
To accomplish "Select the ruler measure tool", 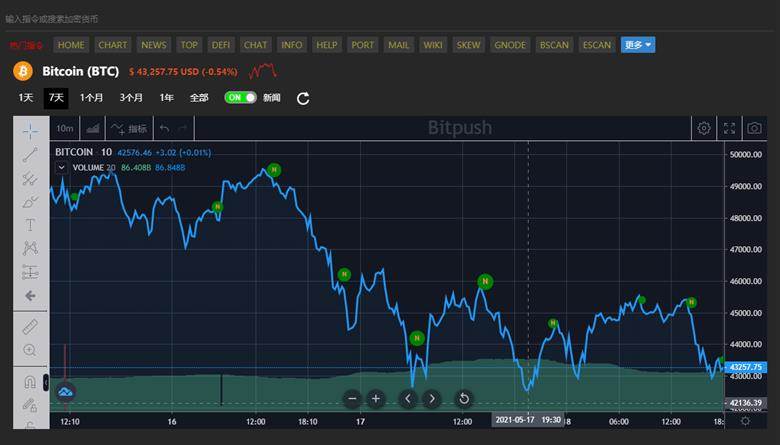I will [x=30, y=327].
